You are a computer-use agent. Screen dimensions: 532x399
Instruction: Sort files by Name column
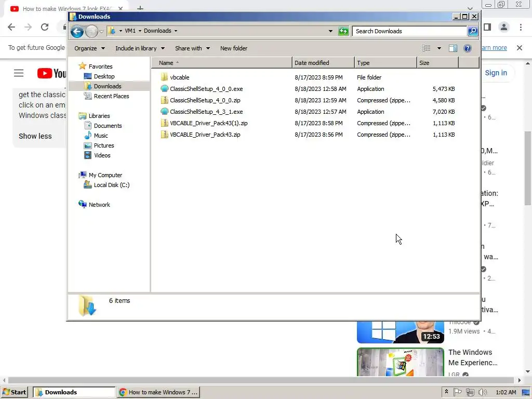pos(221,63)
